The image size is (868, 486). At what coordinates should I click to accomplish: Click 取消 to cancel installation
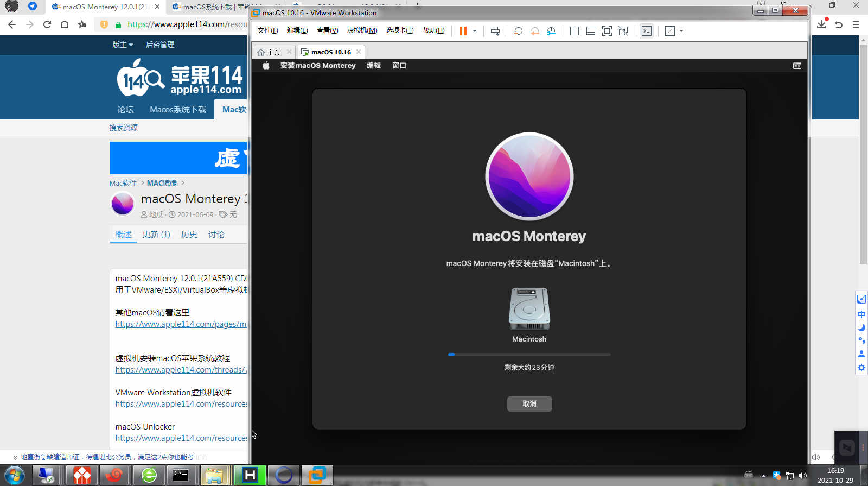pyautogui.click(x=529, y=404)
